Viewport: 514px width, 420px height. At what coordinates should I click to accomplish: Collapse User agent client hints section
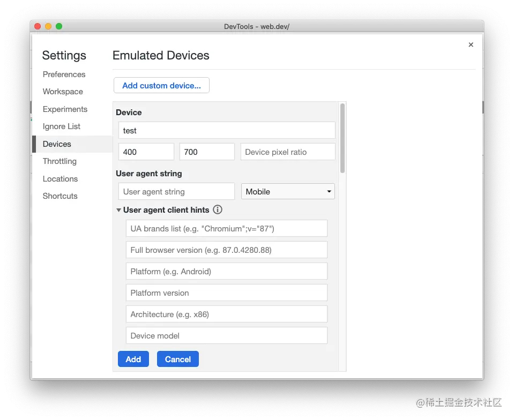pos(118,210)
